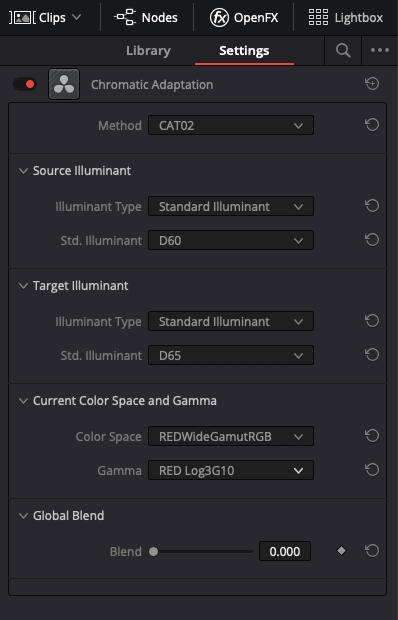The height and width of the screenshot is (620, 398).
Task: Click the Blend value field 0.000
Action: coord(285,551)
